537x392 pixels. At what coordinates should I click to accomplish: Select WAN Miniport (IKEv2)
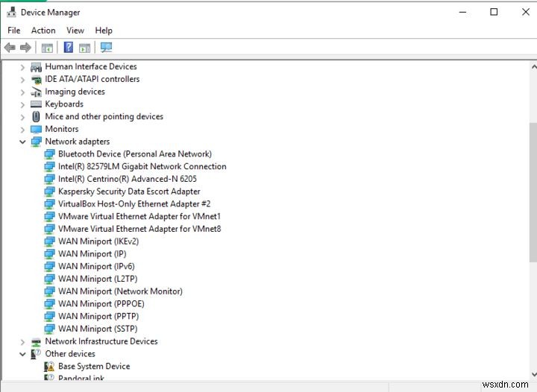(98, 241)
